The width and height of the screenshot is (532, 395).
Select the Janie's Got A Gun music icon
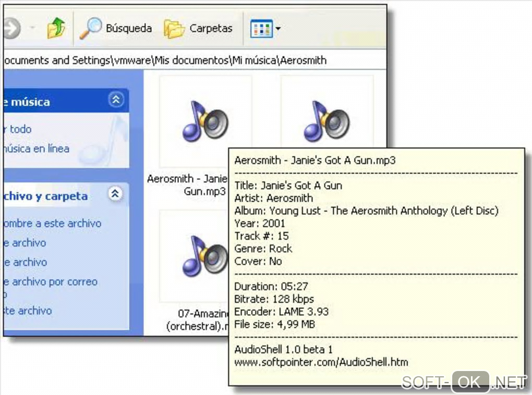pyautogui.click(x=205, y=121)
